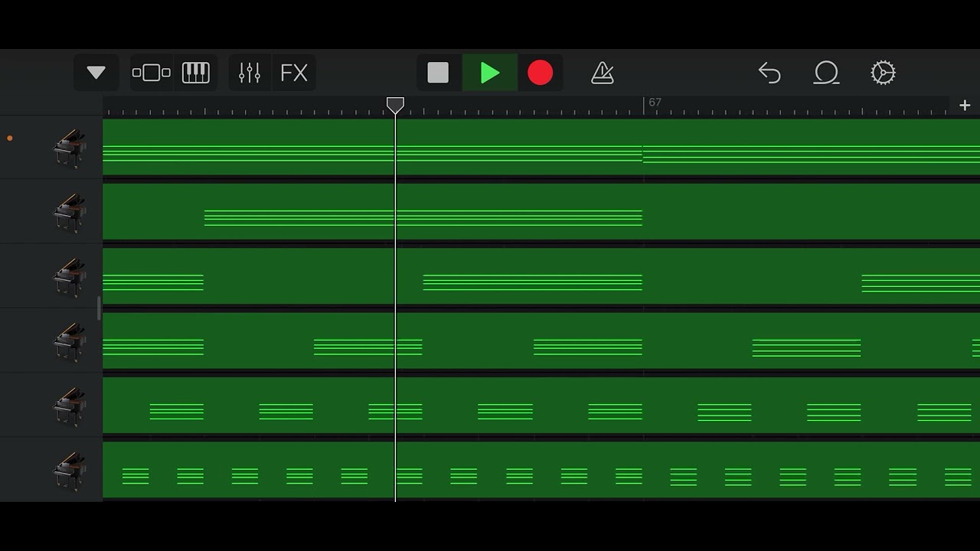Viewport: 980px width, 551px height.
Task: Select the sixth grand piano track icon
Action: [x=69, y=471]
